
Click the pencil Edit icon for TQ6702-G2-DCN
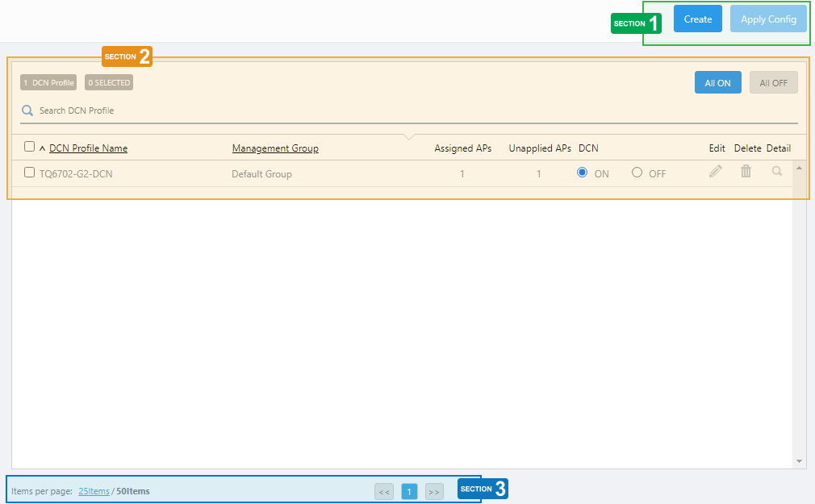(716, 171)
